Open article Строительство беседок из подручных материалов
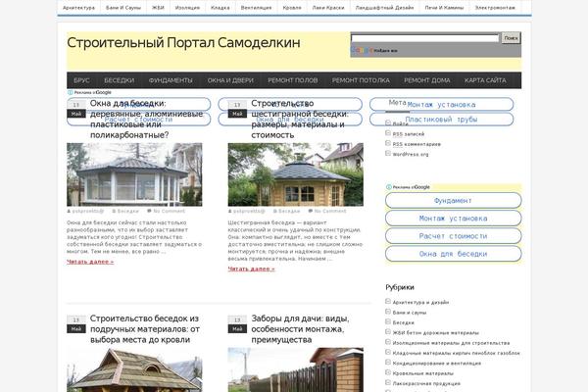588x392 pixels. (145, 329)
